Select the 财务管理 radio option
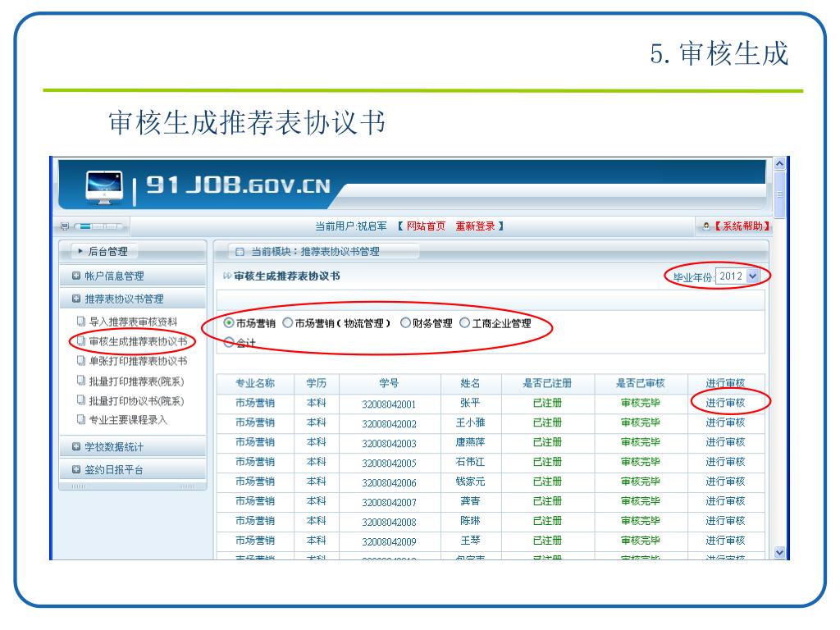Viewport: 840px width, 630px height. 405,323
